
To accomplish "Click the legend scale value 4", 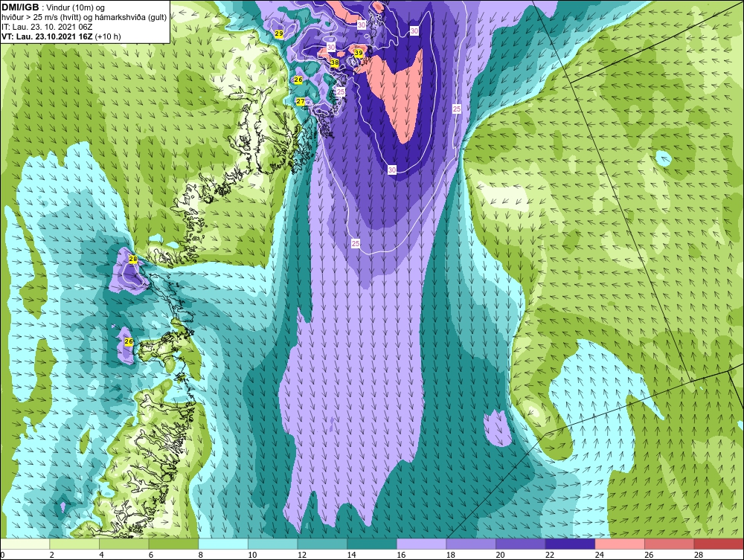I will (101, 555).
